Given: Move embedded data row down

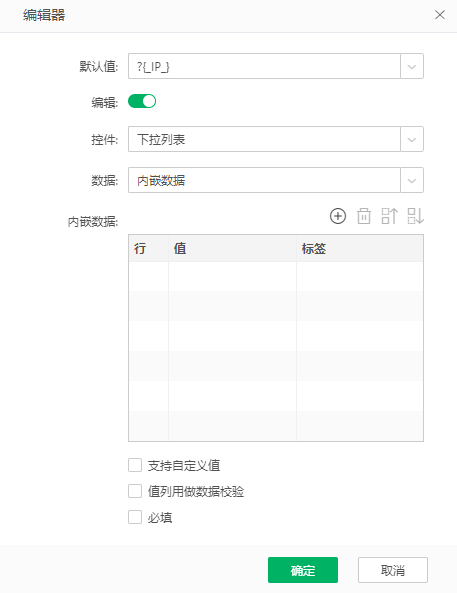Looking at the screenshot, I should [x=415, y=216].
